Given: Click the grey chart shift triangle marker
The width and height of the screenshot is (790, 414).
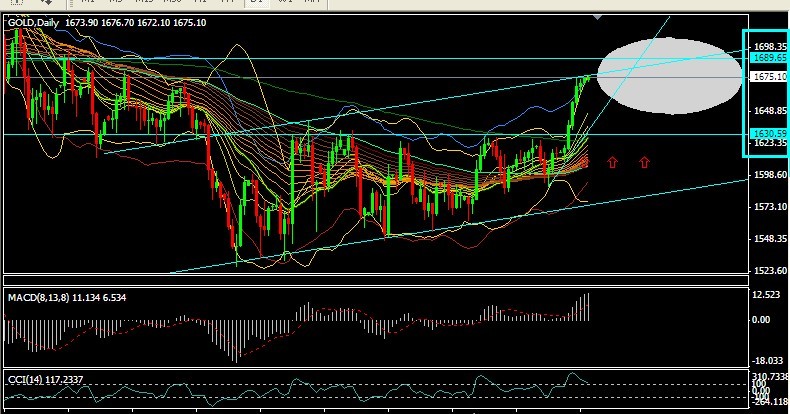Looking at the screenshot, I should [597, 18].
